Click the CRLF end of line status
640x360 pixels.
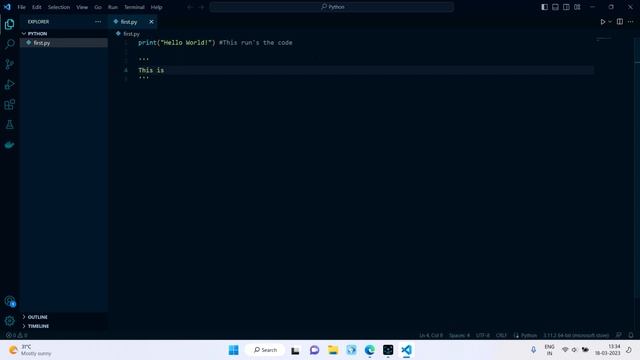tap(501, 335)
